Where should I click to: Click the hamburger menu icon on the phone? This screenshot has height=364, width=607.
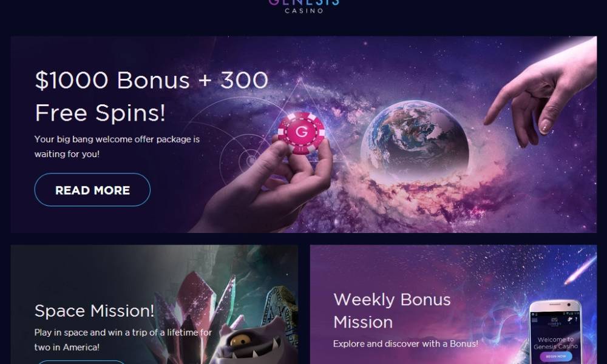[535, 320]
